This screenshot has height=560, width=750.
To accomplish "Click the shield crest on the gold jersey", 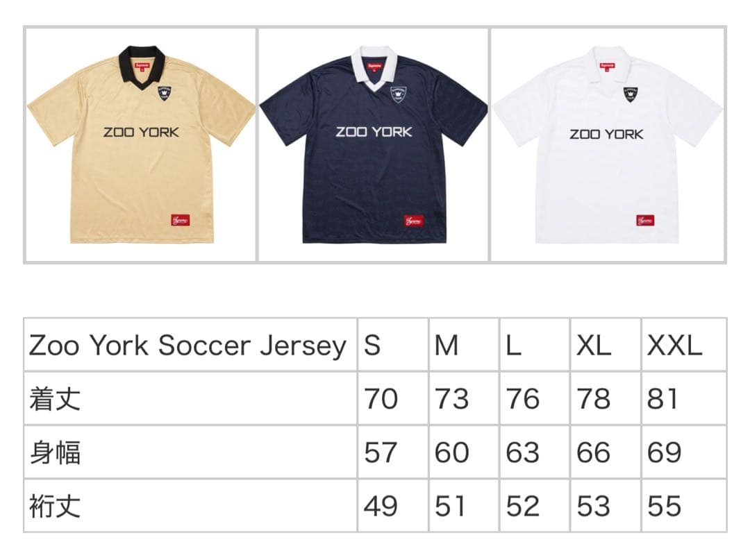I will coord(164,93).
